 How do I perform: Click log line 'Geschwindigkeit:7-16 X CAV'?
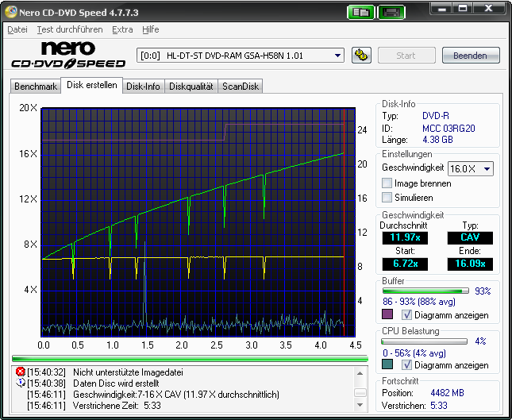(x=176, y=395)
